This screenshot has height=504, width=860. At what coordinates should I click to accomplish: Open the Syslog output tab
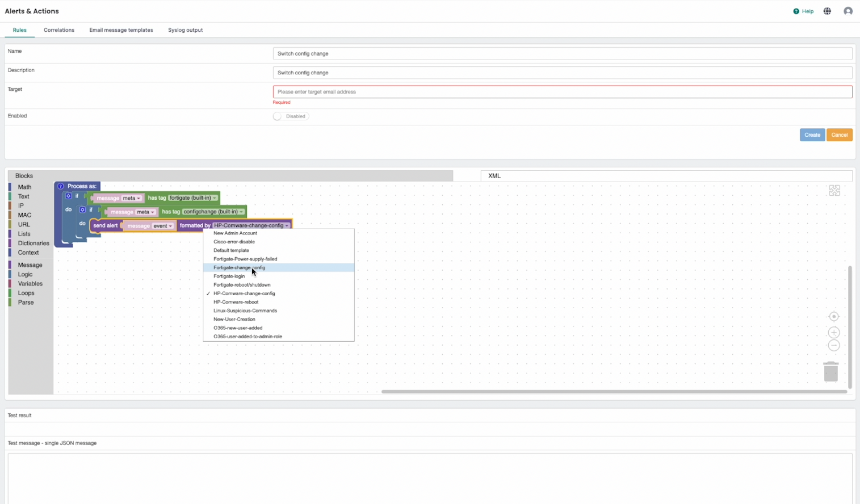[185, 30]
